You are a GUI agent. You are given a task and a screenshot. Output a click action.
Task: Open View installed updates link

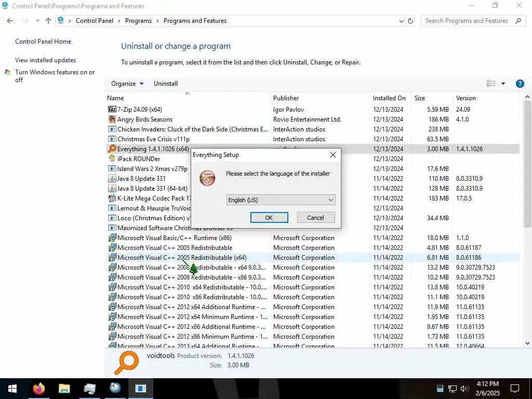pos(46,60)
